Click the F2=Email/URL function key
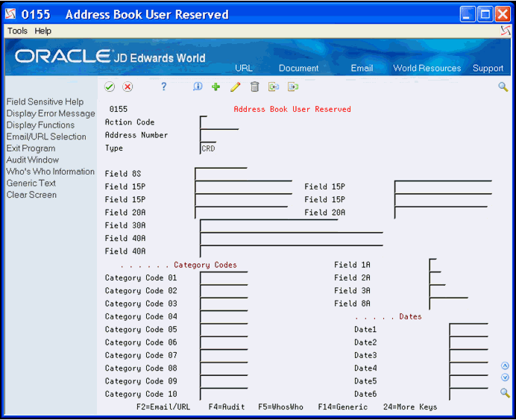516x420 pixels. pos(163,407)
